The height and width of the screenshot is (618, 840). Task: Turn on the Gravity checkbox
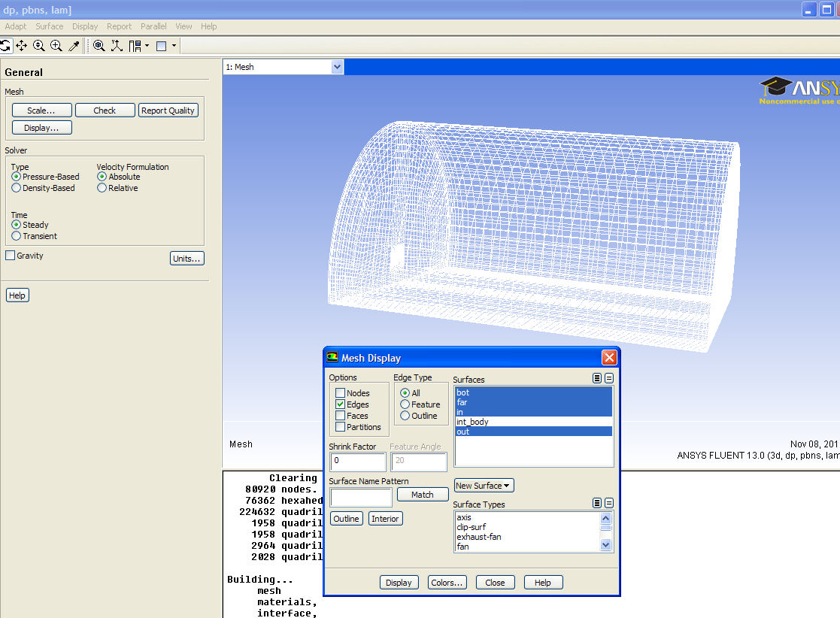11,256
